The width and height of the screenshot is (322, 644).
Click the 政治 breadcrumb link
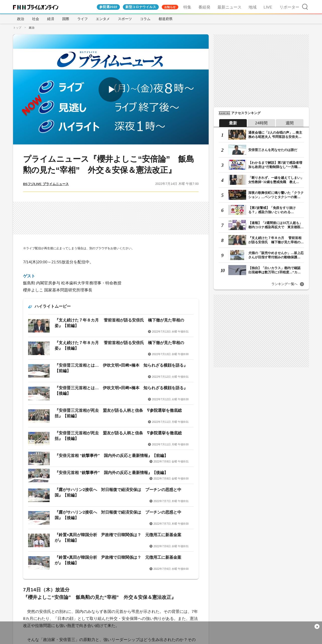pos(32,28)
